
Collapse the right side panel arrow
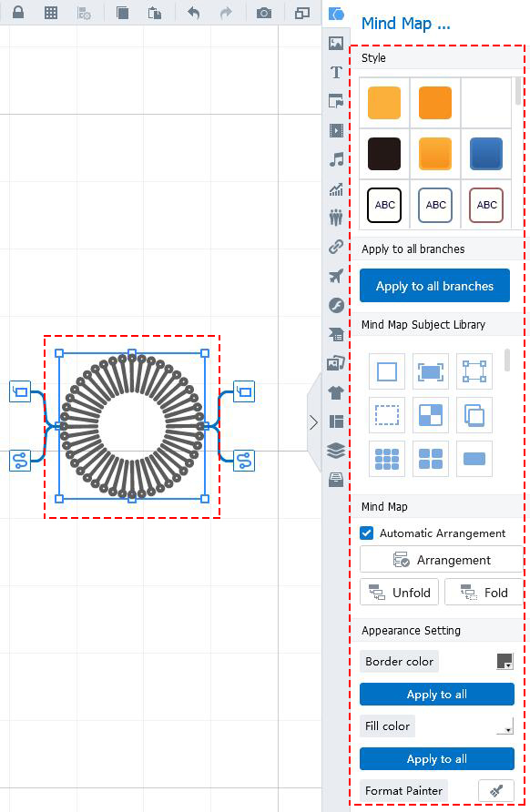[313, 422]
